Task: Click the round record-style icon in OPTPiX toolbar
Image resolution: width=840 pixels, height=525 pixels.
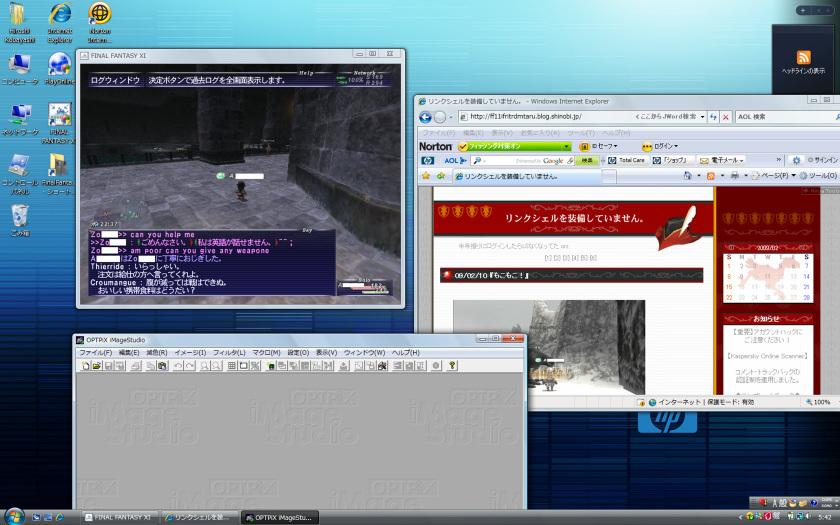Action: (x=436, y=365)
